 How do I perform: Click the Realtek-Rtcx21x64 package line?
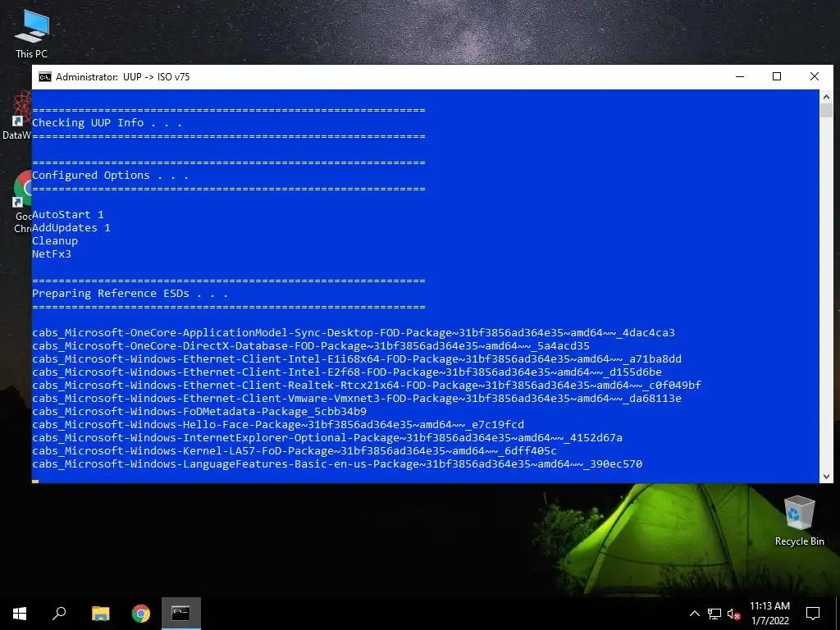point(367,386)
